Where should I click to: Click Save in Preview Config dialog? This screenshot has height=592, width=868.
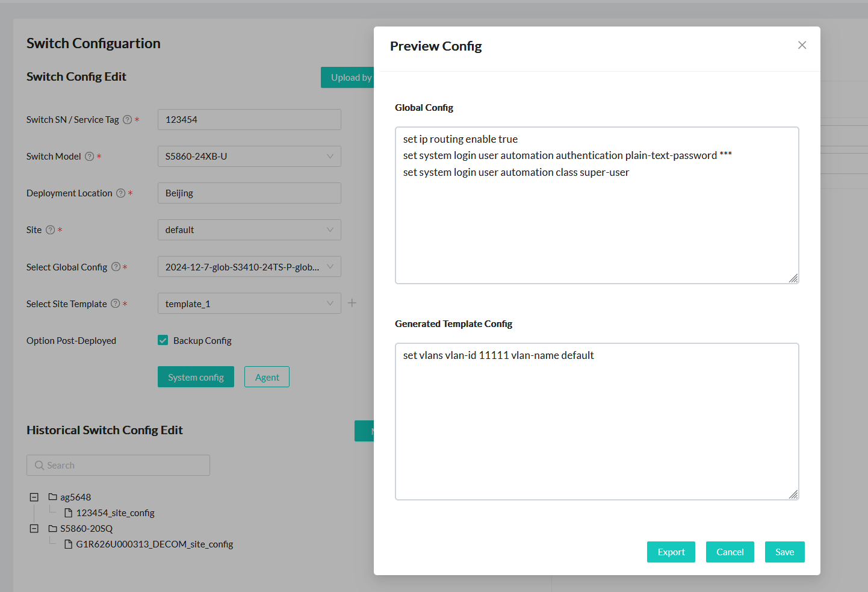[x=784, y=552]
